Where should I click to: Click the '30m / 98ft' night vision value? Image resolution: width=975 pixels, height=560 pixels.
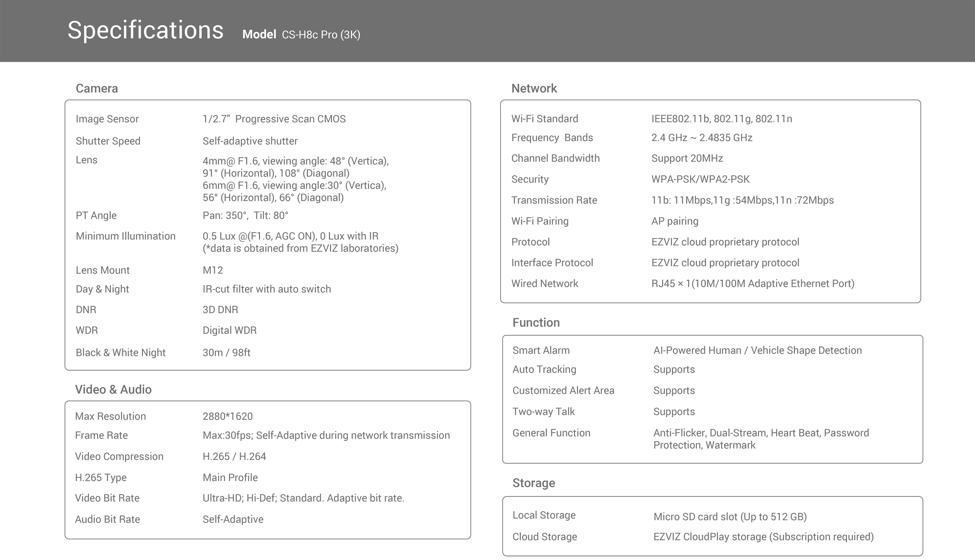click(x=226, y=352)
